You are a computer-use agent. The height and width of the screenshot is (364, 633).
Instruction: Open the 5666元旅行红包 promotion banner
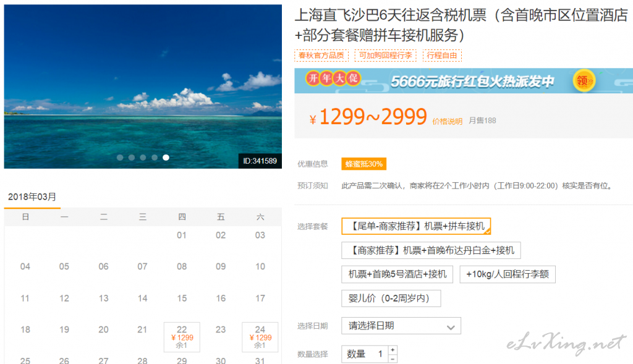[x=464, y=81]
